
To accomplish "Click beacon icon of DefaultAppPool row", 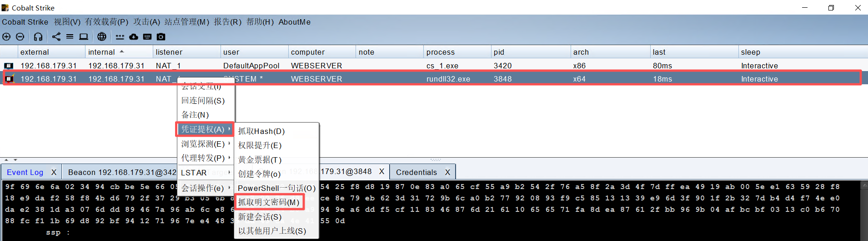I will click(9, 66).
